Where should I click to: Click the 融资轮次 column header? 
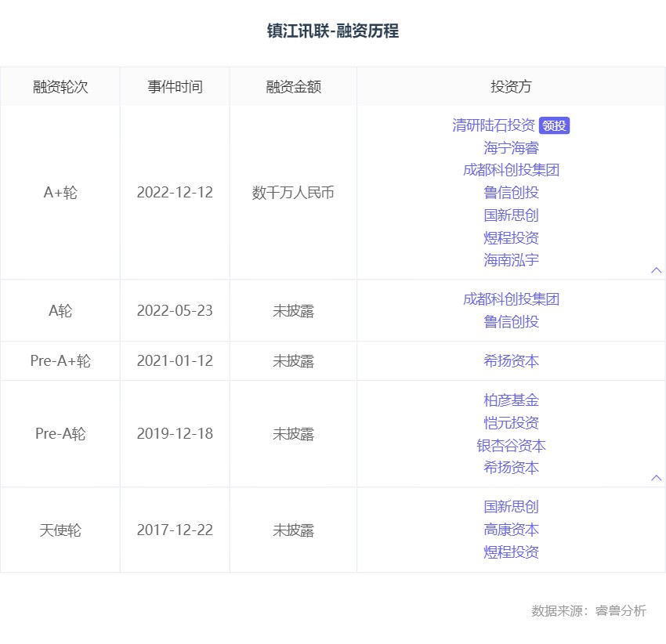pos(60,87)
